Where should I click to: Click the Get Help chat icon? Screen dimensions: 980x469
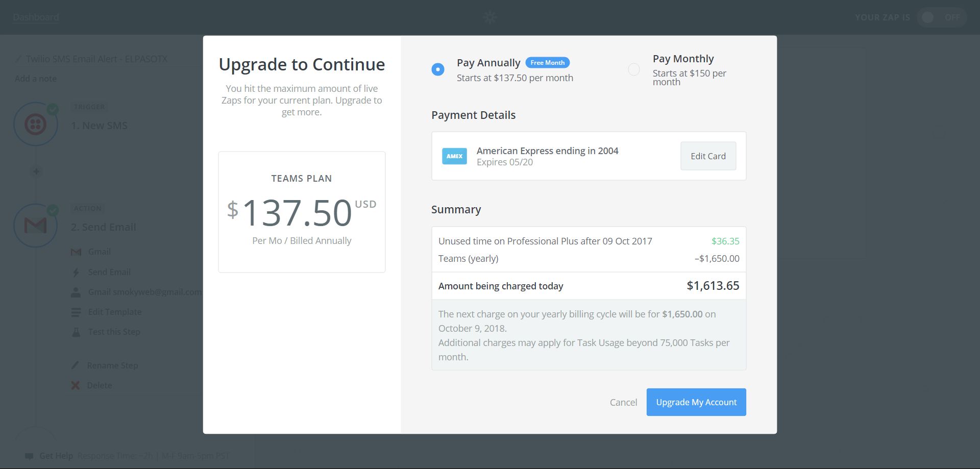click(30, 456)
